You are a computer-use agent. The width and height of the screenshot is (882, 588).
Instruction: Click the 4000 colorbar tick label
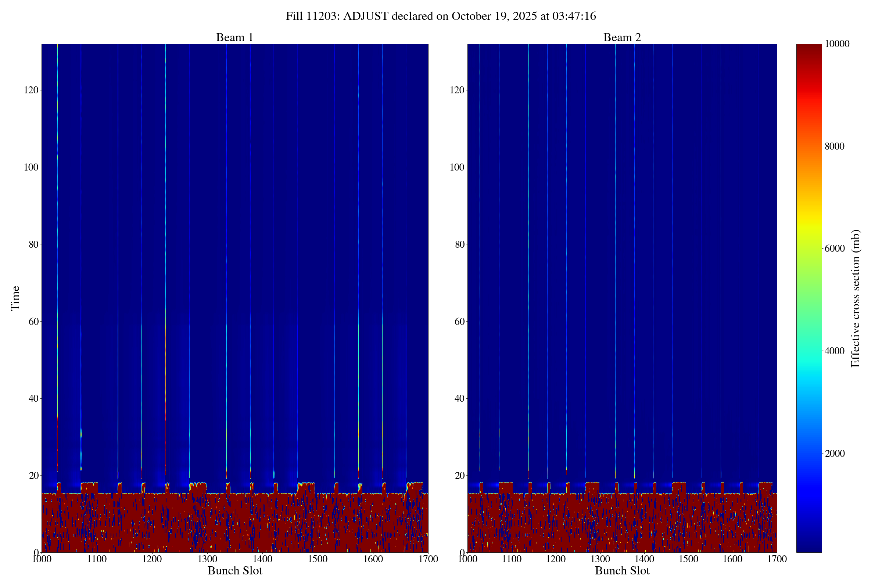click(834, 351)
